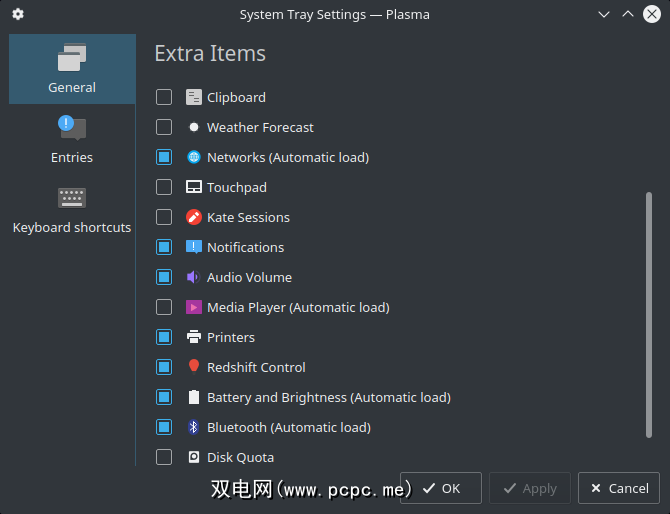
Task: Click the Printers icon
Action: (x=194, y=337)
